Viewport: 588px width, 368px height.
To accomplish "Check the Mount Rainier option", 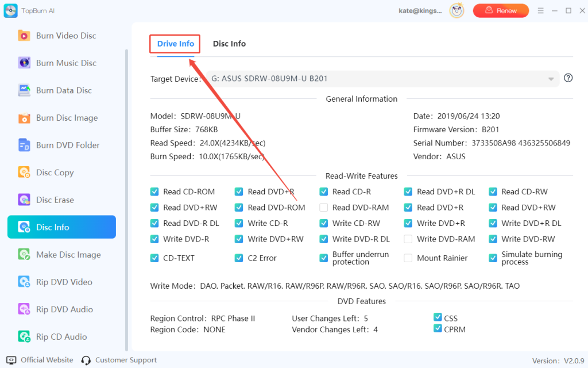I will pos(408,258).
